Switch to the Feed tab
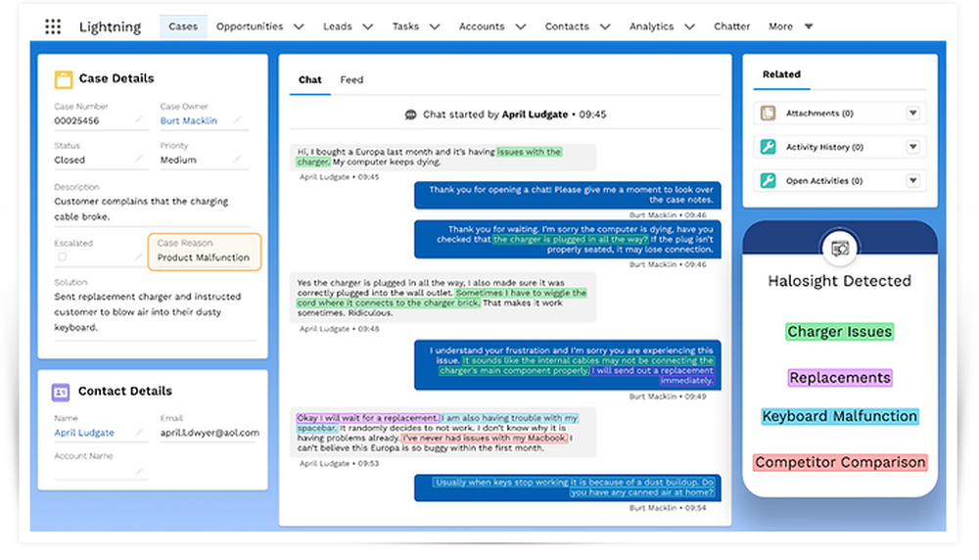979x560 pixels. (x=351, y=80)
